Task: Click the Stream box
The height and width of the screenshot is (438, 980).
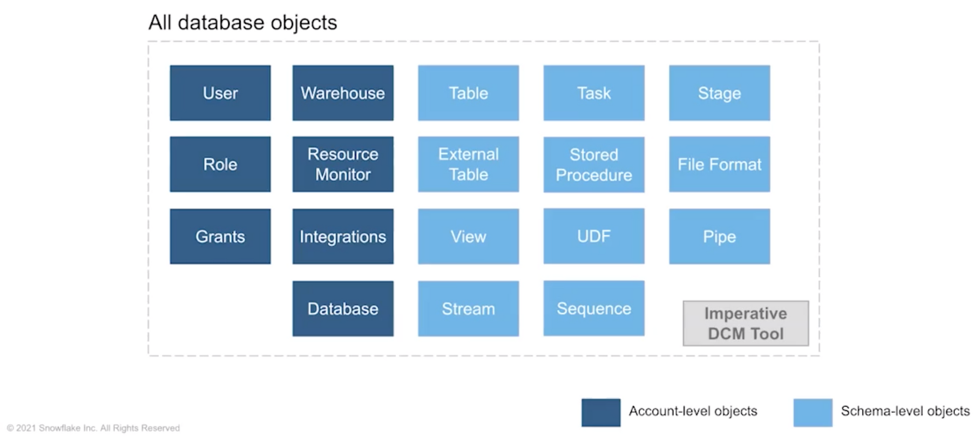Action: point(468,309)
